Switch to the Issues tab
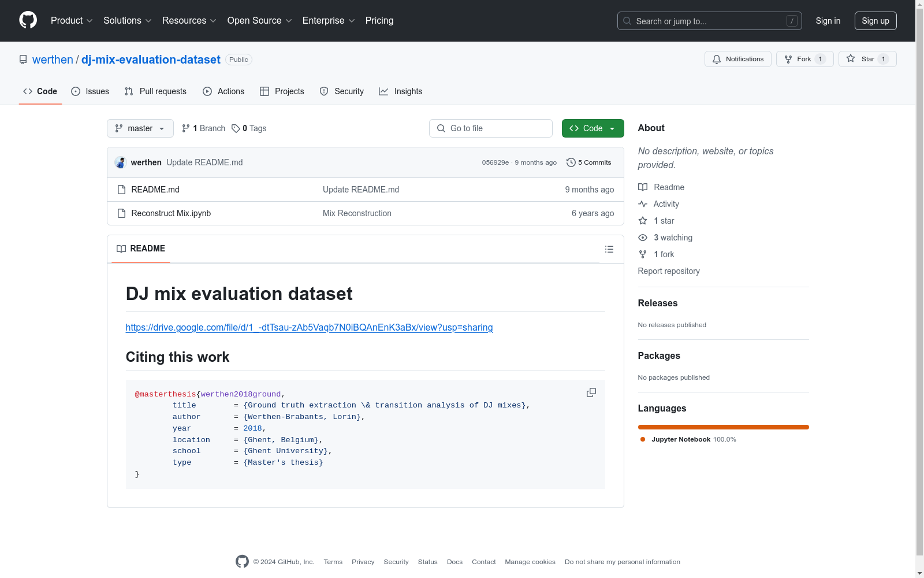This screenshot has width=924, height=578. (x=90, y=91)
